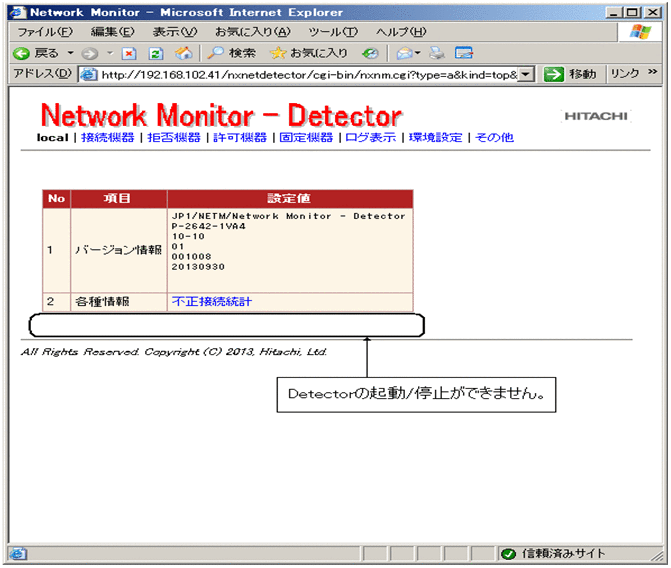Screen dimensions: 671x568
Task: Click the page icon in address bar
Action: (x=89, y=75)
